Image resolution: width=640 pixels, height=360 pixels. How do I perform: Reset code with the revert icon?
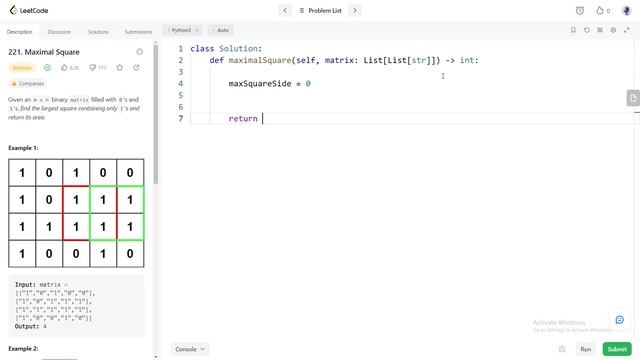(587, 30)
